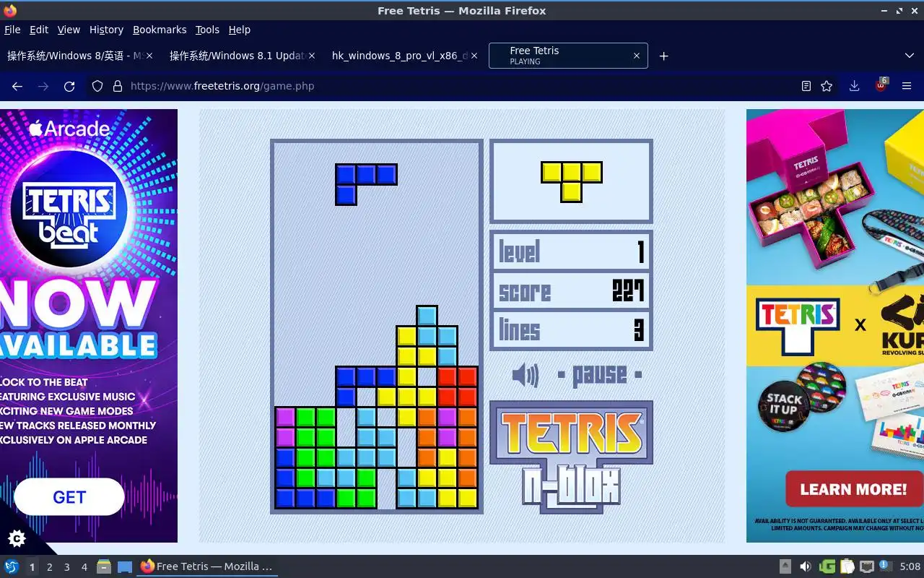Screen dimensions: 924x578
Task: Click the falling blue J tetromino
Action: coord(366,184)
